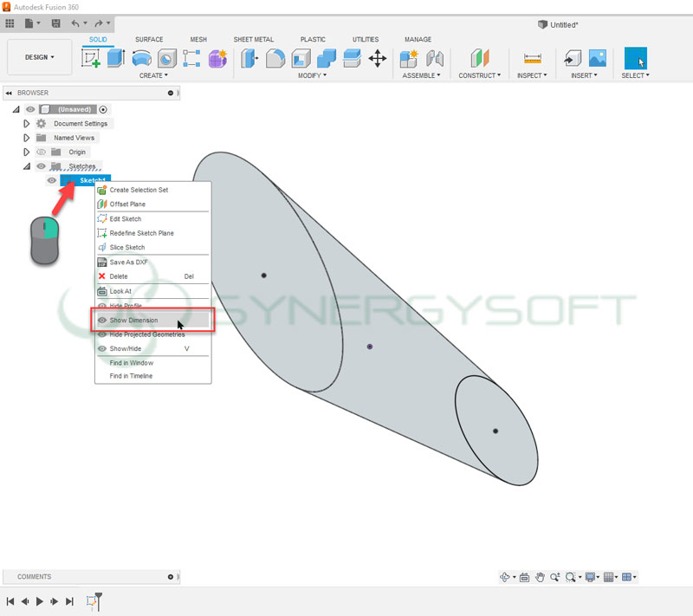Open the Display Settings dropdown
The image size is (693, 616).
591,577
